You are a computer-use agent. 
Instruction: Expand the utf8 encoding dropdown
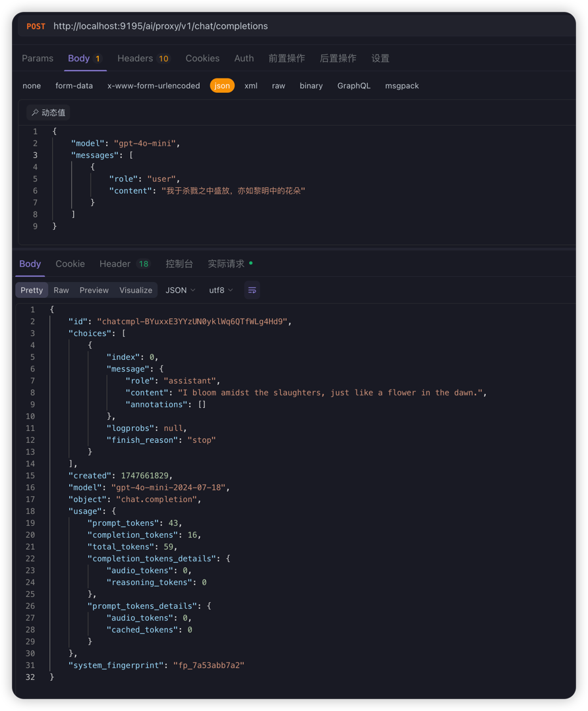click(221, 290)
